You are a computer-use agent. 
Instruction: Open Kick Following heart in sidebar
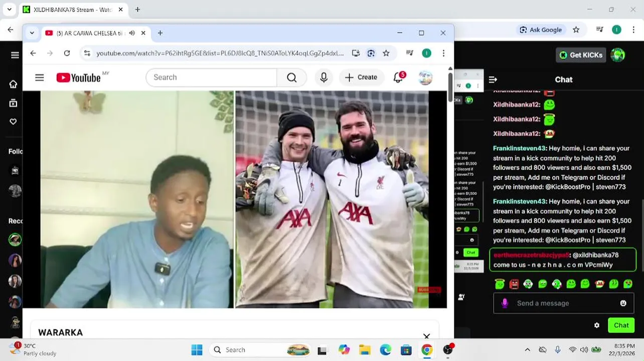[14, 121]
